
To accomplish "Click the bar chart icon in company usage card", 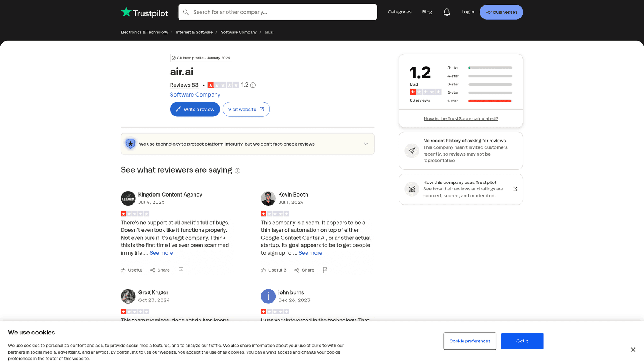I will [x=412, y=189].
